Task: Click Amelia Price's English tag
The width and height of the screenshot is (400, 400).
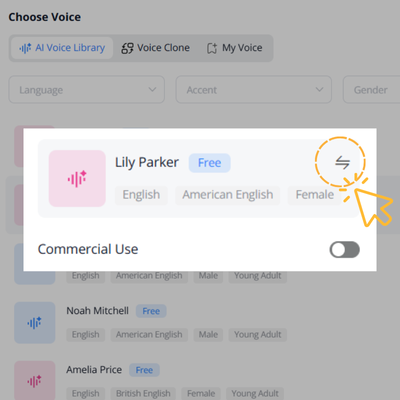Action: tap(86, 393)
